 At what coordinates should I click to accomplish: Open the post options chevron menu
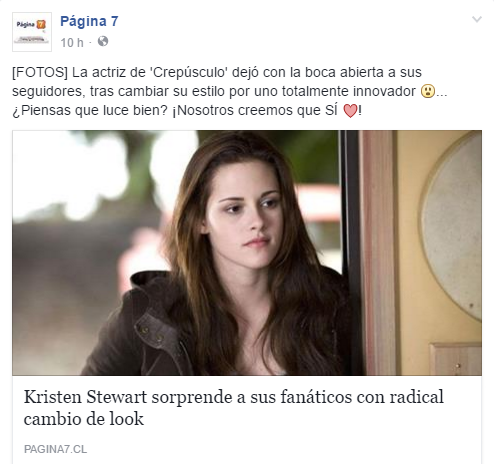pos(477,19)
